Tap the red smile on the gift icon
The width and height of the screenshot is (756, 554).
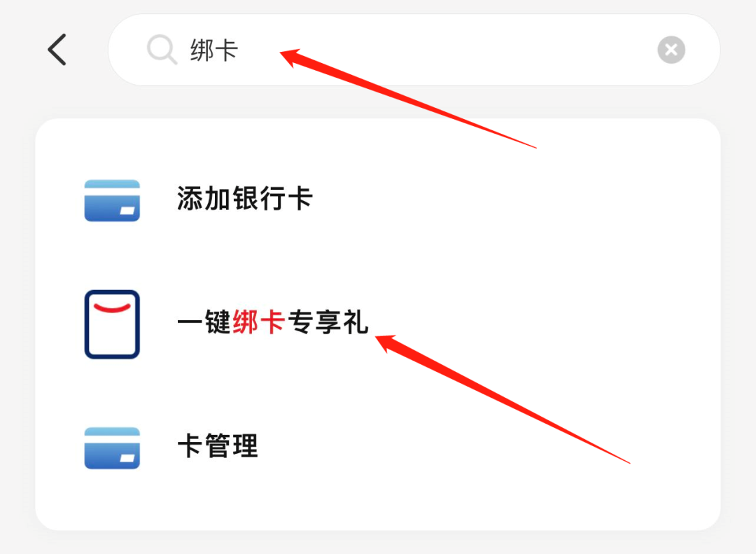(x=112, y=307)
